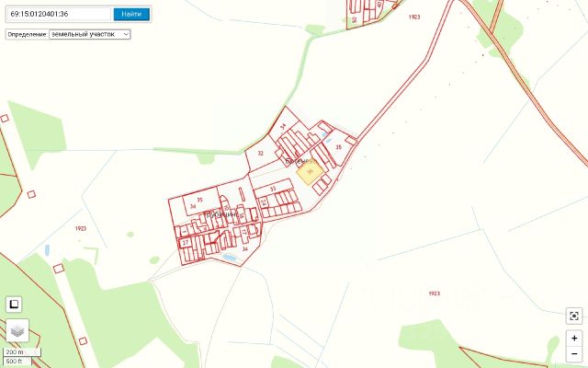Click the blue pond inside parcel 34

[229, 258]
